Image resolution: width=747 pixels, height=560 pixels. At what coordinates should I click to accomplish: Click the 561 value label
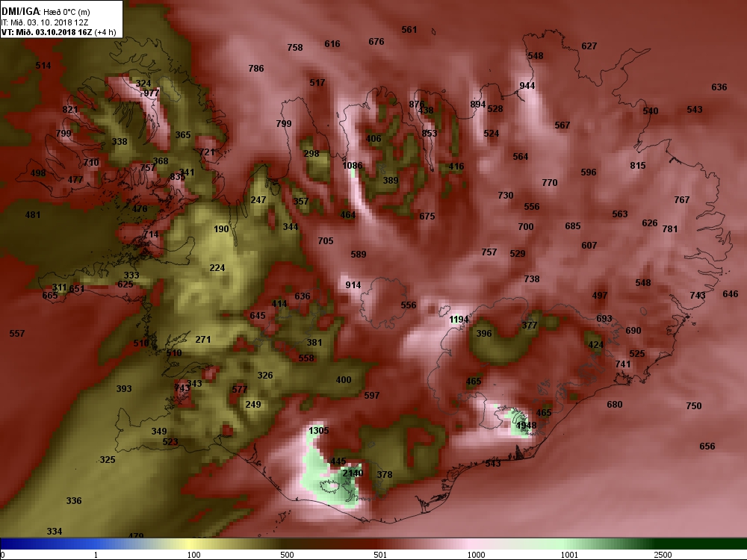pyautogui.click(x=409, y=30)
